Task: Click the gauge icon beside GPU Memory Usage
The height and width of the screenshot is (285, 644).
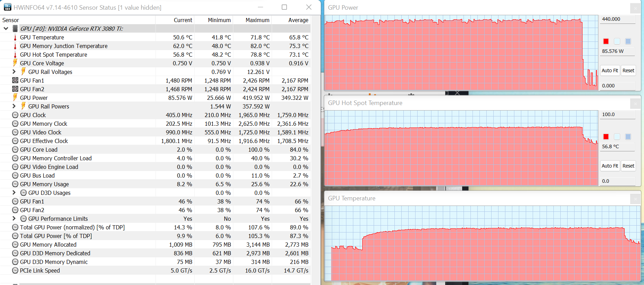Action: pyautogui.click(x=15, y=184)
